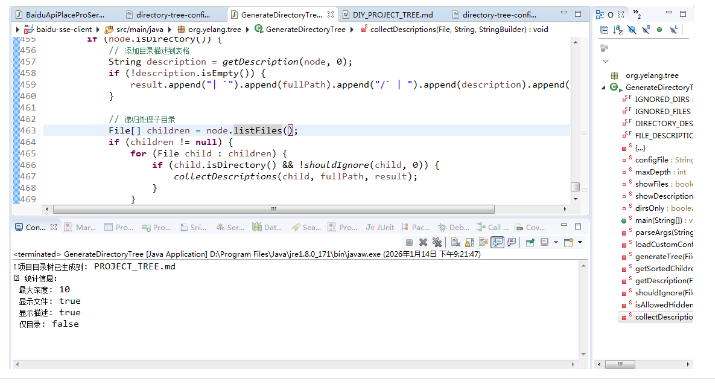Toggle Hide Local Types in Outline
The image size is (715, 383).
(674, 30)
